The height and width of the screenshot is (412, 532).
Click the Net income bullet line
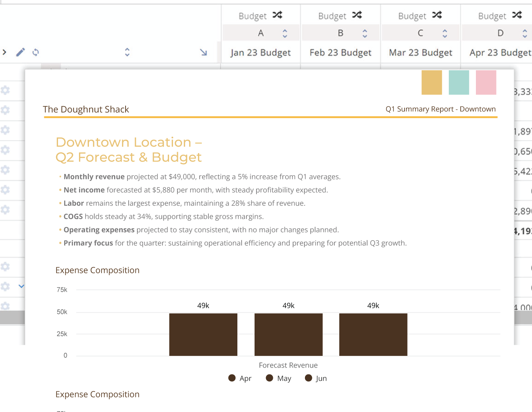click(193, 190)
